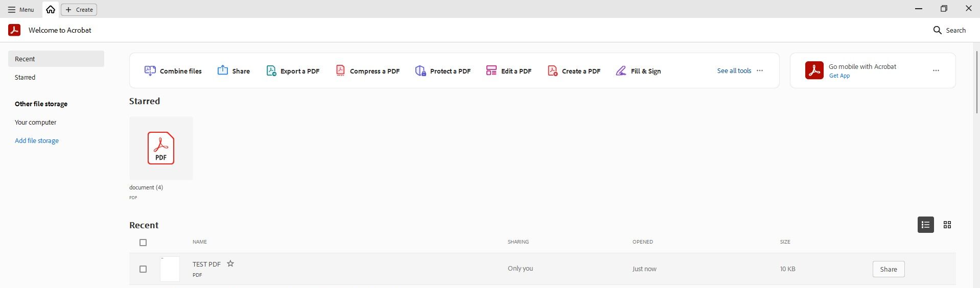
Task: Click the document (4) file name
Action: coord(146,187)
